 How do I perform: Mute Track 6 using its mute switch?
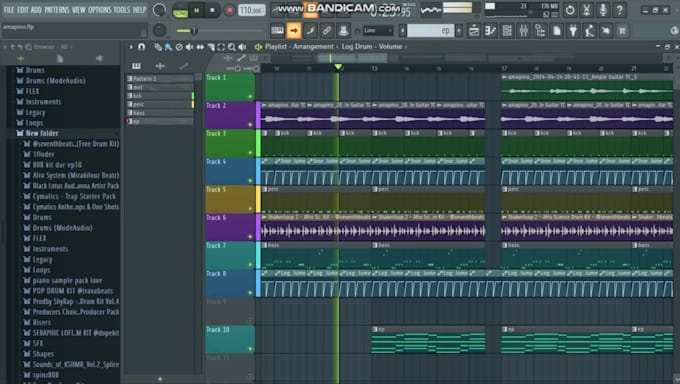coord(250,236)
